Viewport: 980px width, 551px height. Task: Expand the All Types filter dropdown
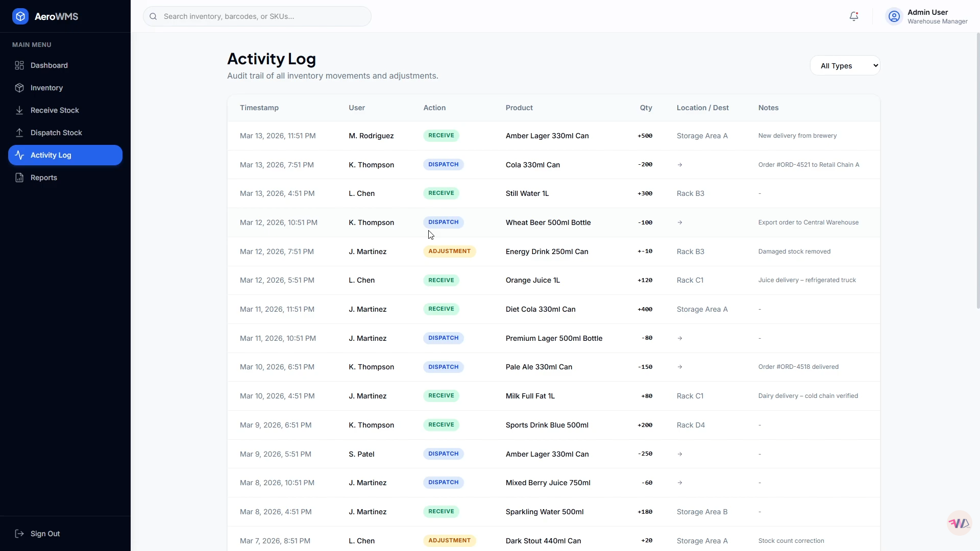tap(845, 65)
